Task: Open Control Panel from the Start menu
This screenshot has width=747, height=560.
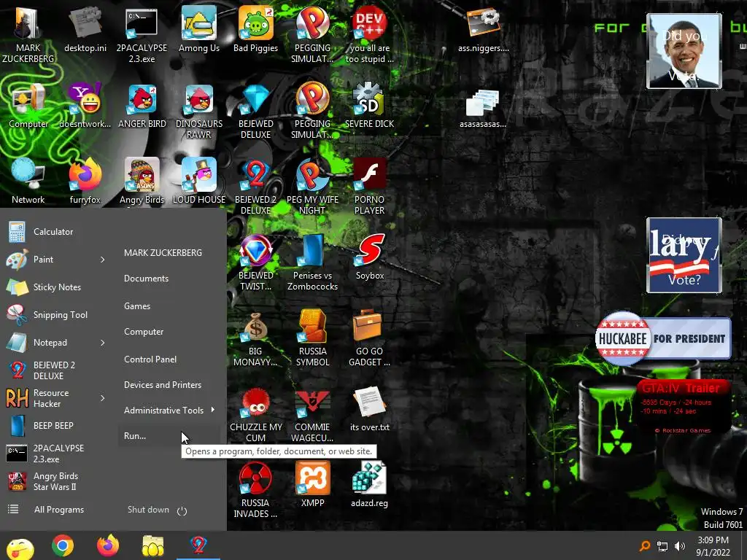Action: coord(150,359)
